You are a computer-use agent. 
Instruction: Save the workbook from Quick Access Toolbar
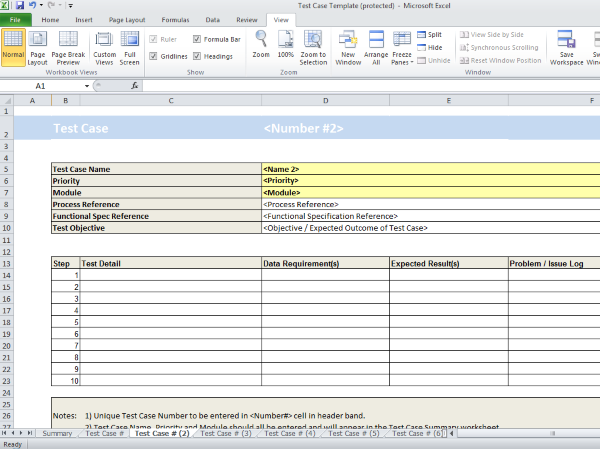[x=20, y=5]
